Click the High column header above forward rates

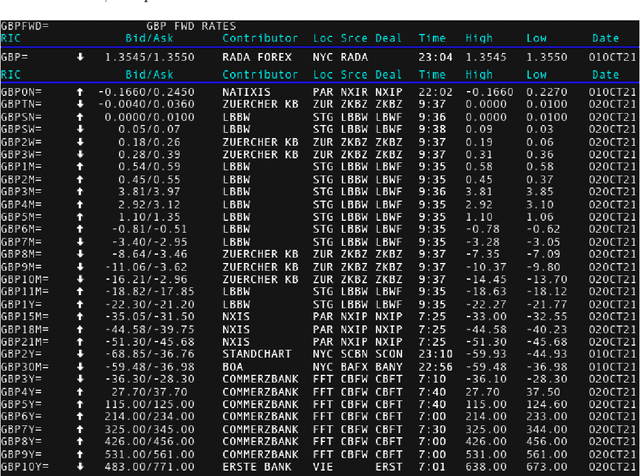point(478,74)
